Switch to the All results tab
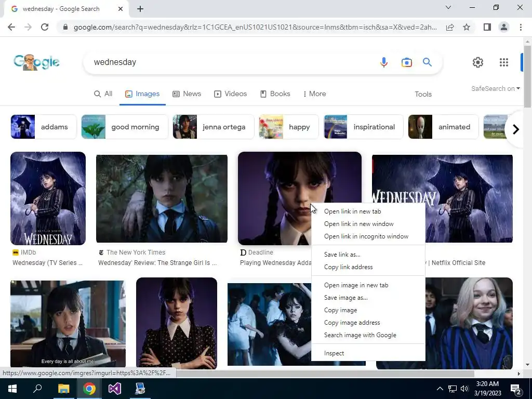 click(103, 94)
